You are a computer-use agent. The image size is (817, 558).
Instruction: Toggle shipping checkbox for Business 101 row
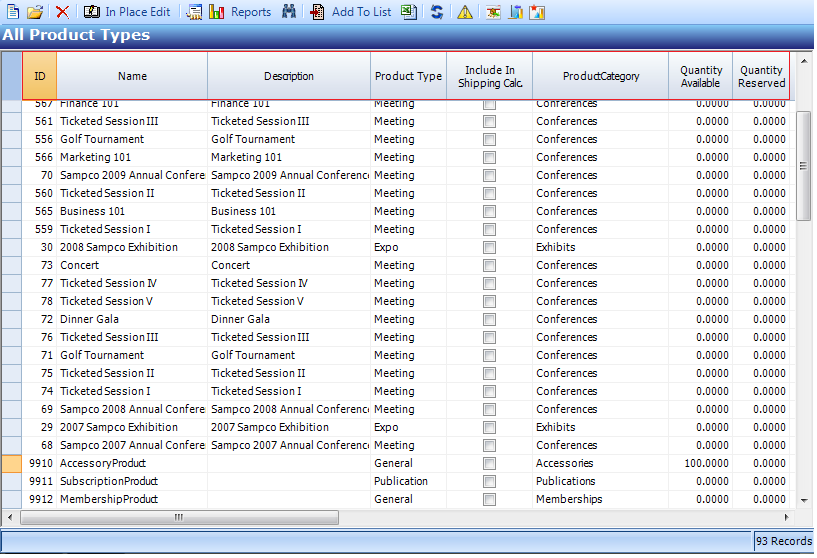489,212
